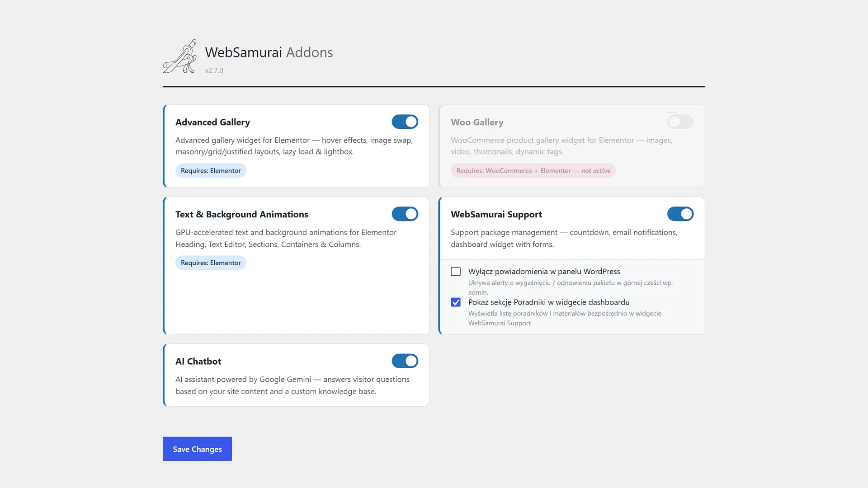This screenshot has width=868, height=488.
Task: Click the Save Changes button
Action: [197, 449]
